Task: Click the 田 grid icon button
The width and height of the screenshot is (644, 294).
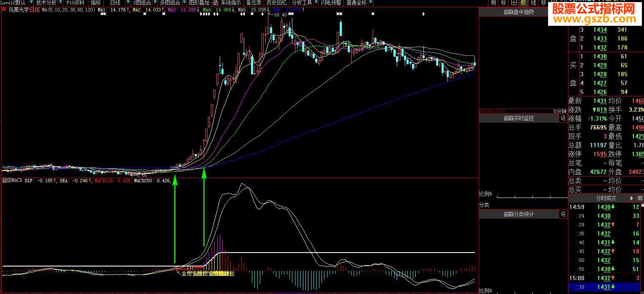Action: (x=513, y=3)
